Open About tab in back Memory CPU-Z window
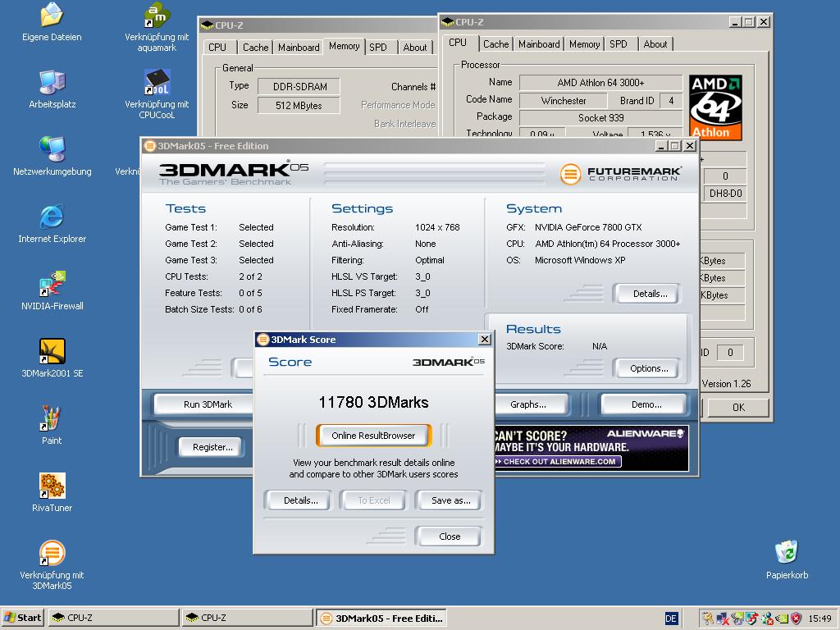The image size is (840, 630). click(415, 47)
